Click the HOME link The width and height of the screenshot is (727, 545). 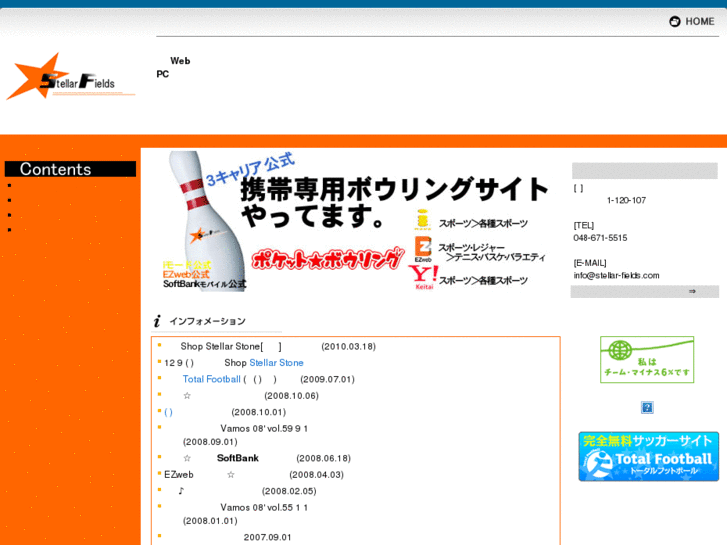[x=700, y=21]
